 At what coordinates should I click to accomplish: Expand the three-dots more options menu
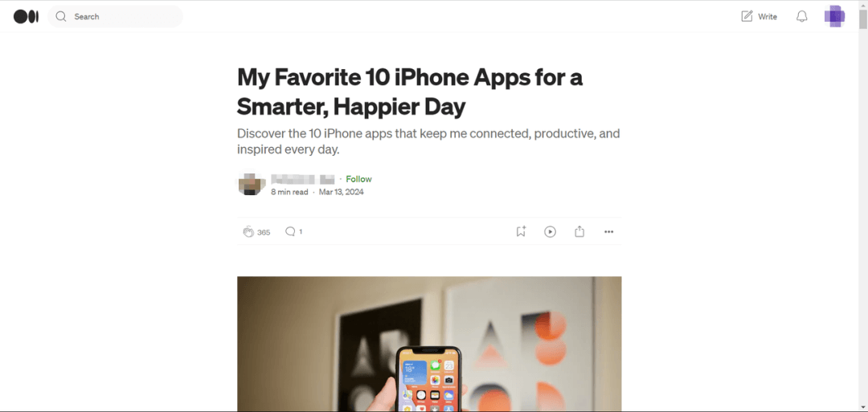(x=609, y=232)
